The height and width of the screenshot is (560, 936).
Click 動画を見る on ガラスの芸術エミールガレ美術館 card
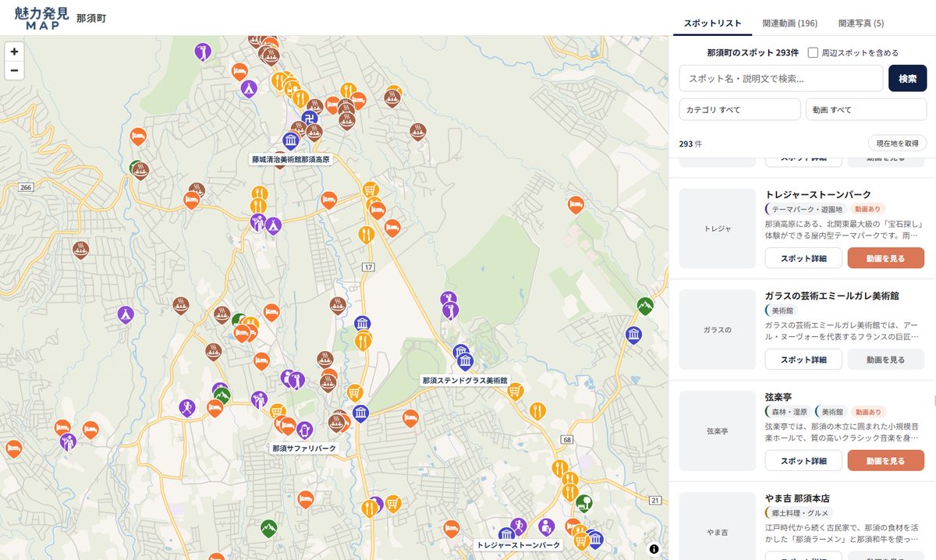(885, 360)
